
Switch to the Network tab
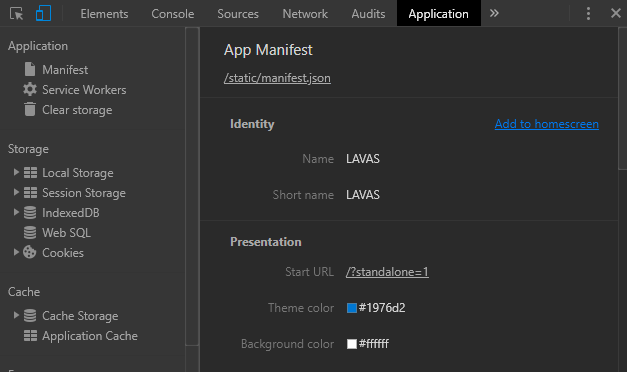(x=305, y=14)
